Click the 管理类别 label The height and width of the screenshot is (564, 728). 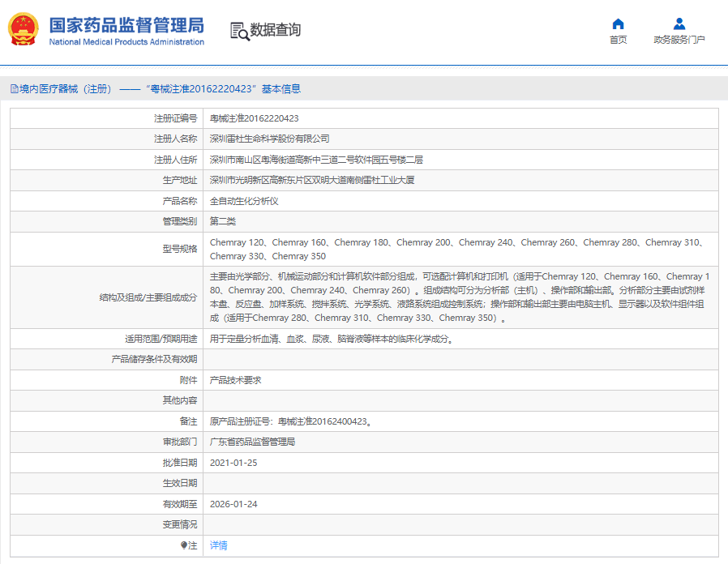click(x=180, y=221)
